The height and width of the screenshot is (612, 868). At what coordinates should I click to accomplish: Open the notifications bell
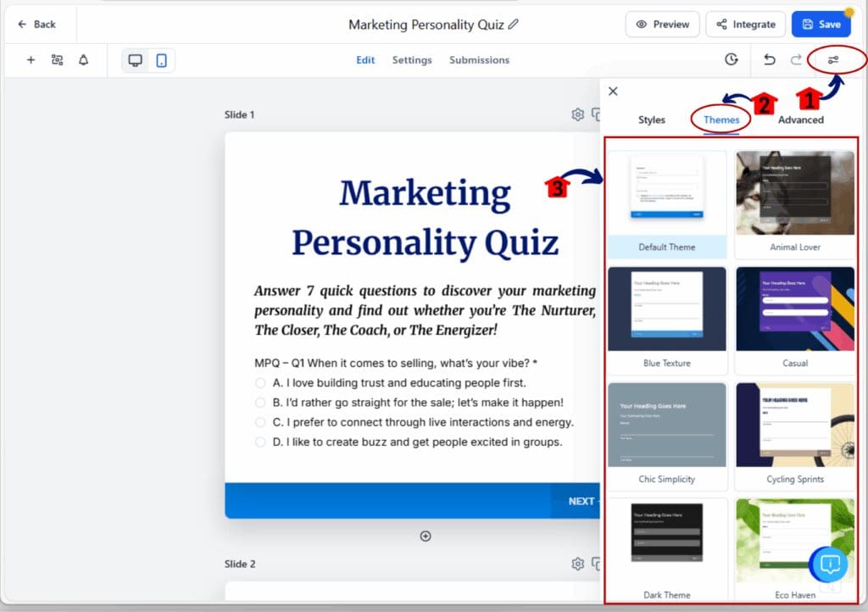point(85,60)
